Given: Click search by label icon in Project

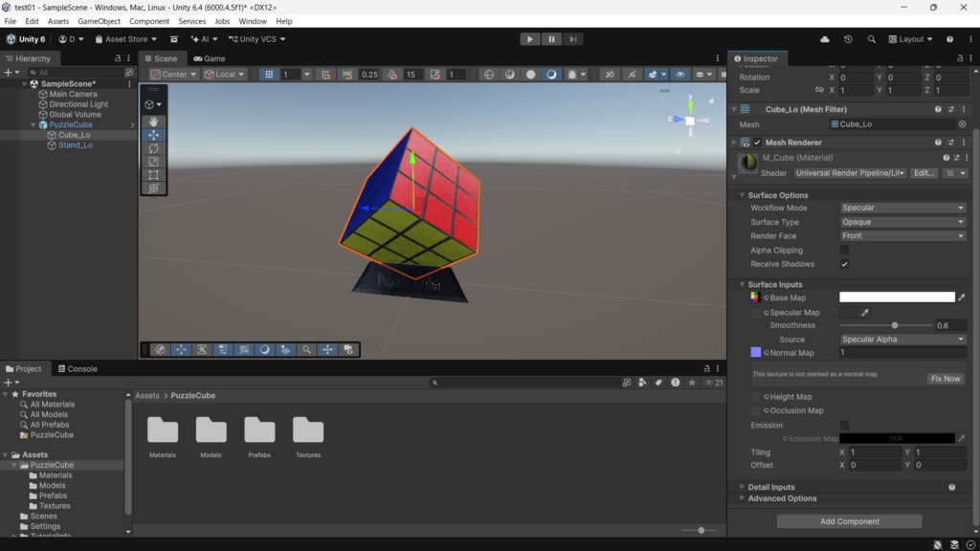Looking at the screenshot, I should click(x=658, y=383).
